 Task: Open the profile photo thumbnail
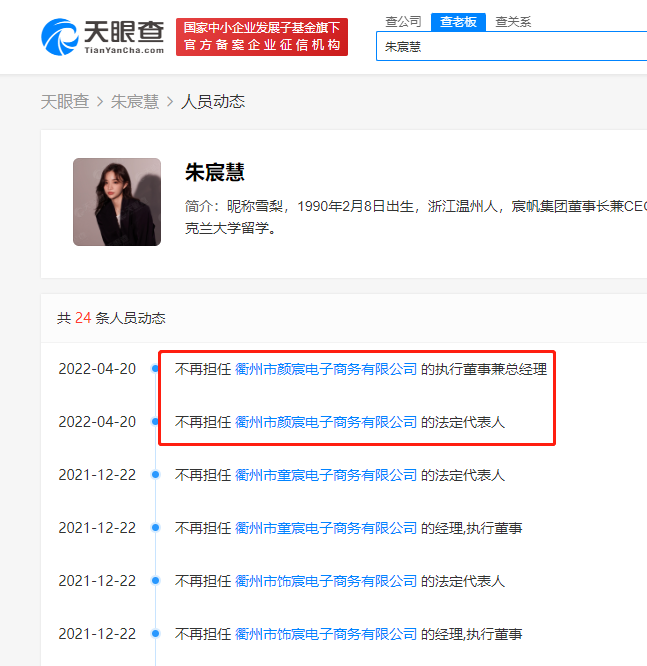click(x=117, y=202)
